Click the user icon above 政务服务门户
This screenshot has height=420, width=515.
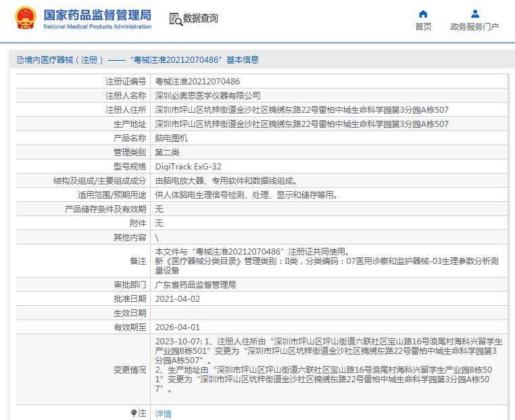tap(475, 14)
